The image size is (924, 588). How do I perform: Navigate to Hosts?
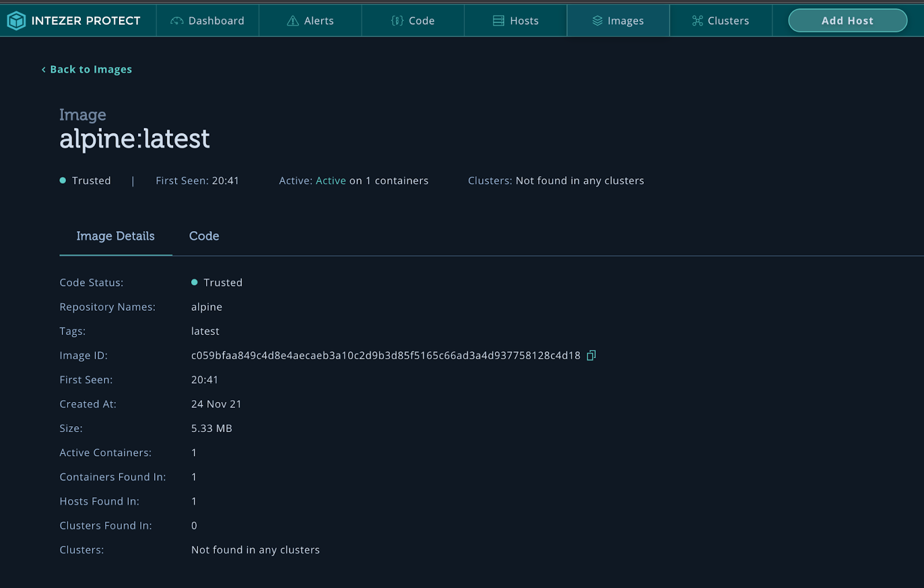(x=516, y=21)
